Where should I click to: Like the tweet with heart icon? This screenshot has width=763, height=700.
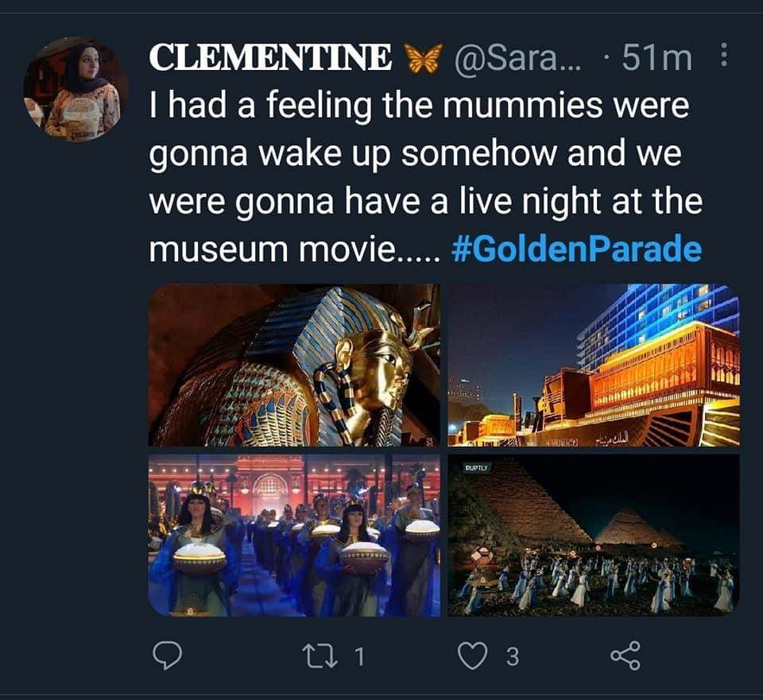click(472, 656)
